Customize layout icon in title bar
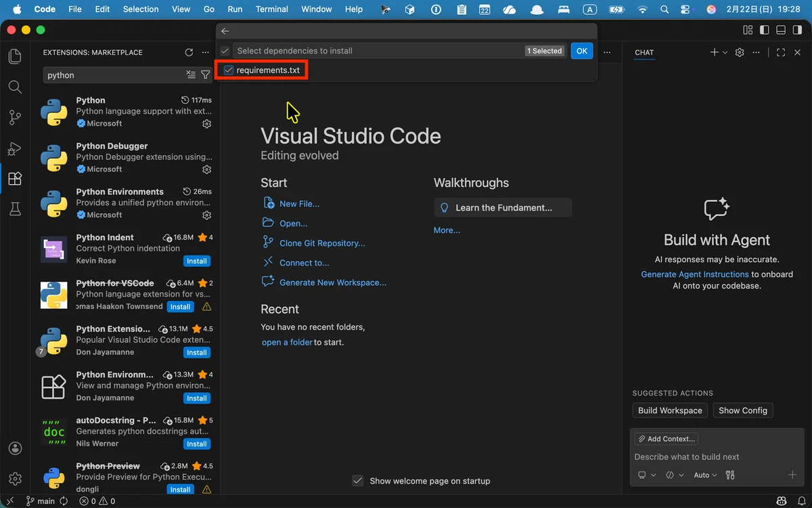The image size is (812, 508). click(x=748, y=30)
